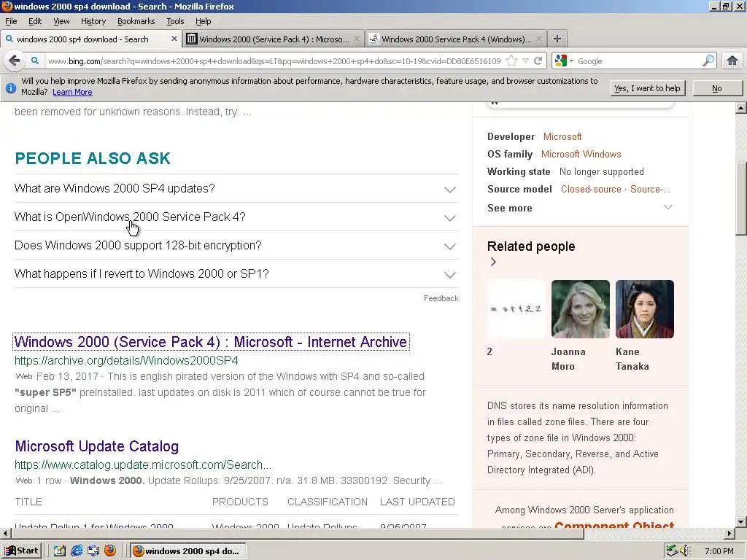The width and height of the screenshot is (747, 560).
Task: Open the 'Microsoft' developer link
Action: pos(562,136)
